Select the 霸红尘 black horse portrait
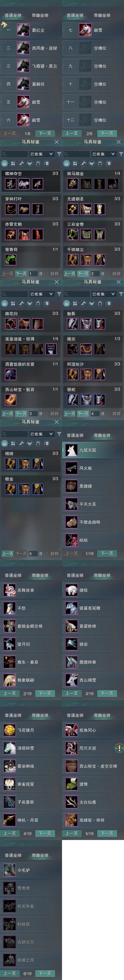124x980 pixels. (23, 30)
